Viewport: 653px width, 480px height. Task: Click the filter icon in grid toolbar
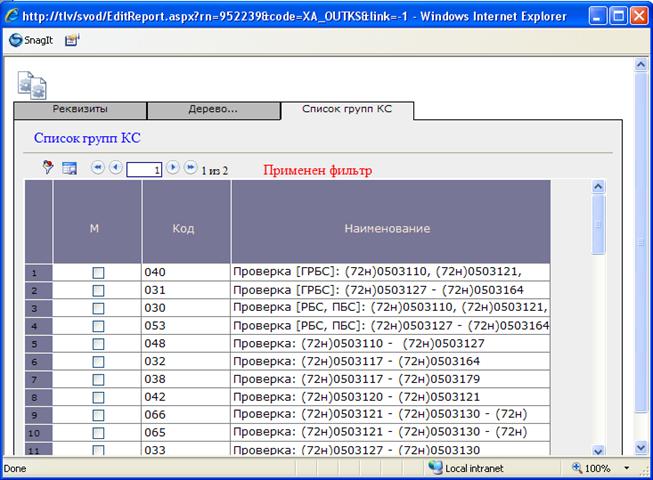coord(47,169)
